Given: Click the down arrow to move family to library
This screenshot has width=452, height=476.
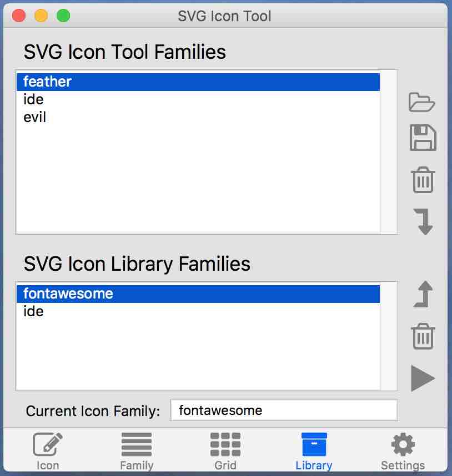Looking at the screenshot, I should coord(423,221).
